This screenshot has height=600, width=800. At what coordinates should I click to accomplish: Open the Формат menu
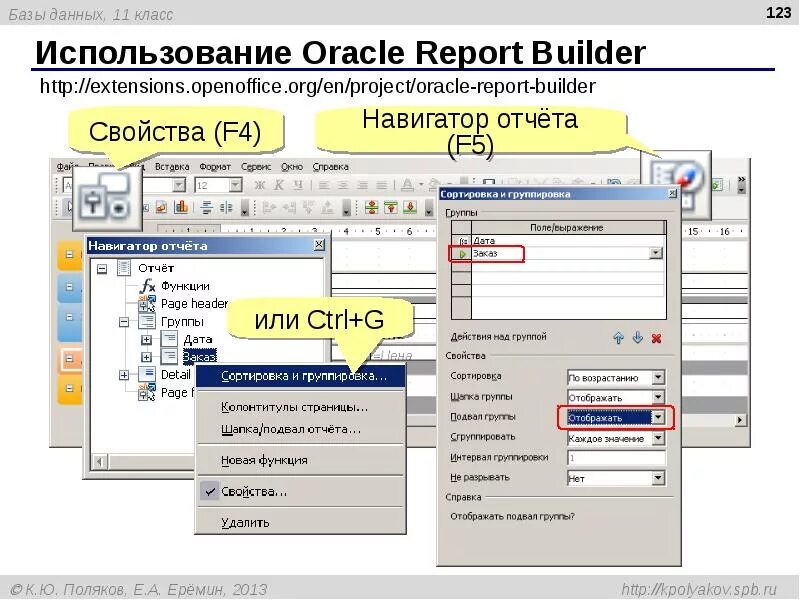point(215,167)
